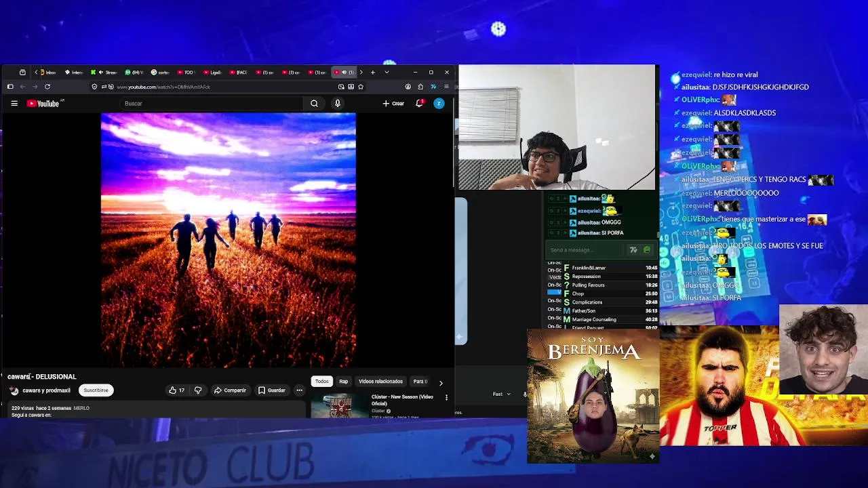The width and height of the screenshot is (868, 488).
Task: Show more filter chips with the right chevron
Action: pyautogui.click(x=441, y=383)
